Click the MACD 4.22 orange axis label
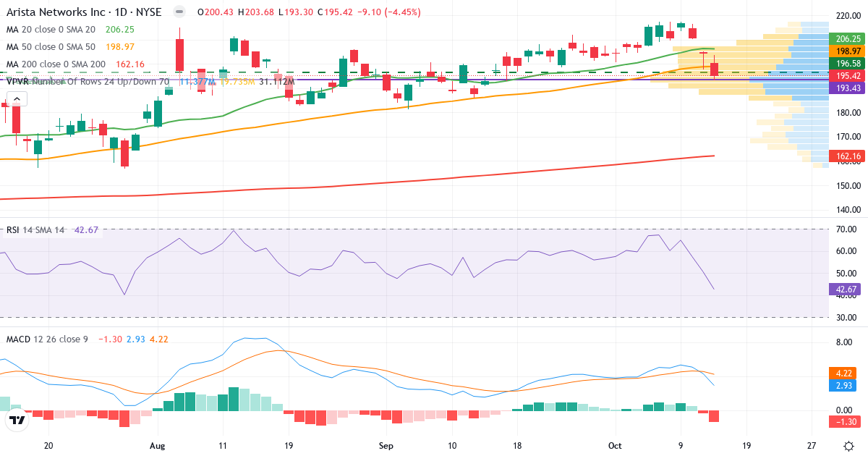The height and width of the screenshot is (456, 868). point(842,374)
